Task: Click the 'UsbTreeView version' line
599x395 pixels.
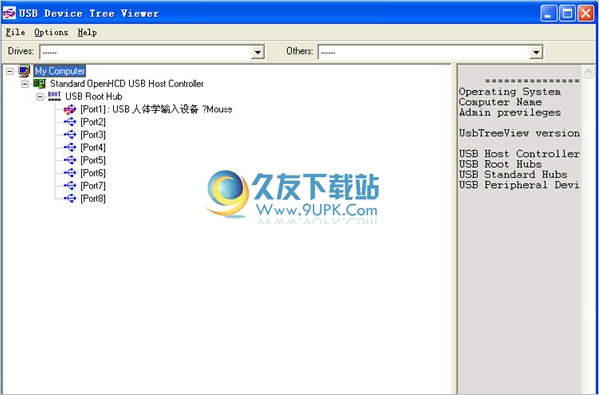Action: (x=519, y=133)
